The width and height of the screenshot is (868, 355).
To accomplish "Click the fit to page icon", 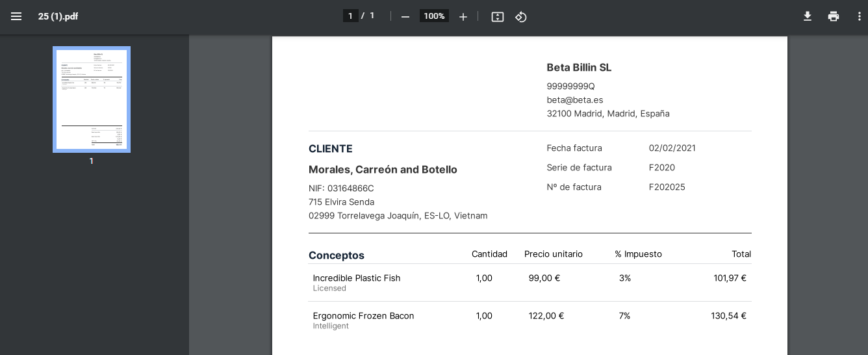I will point(498,16).
